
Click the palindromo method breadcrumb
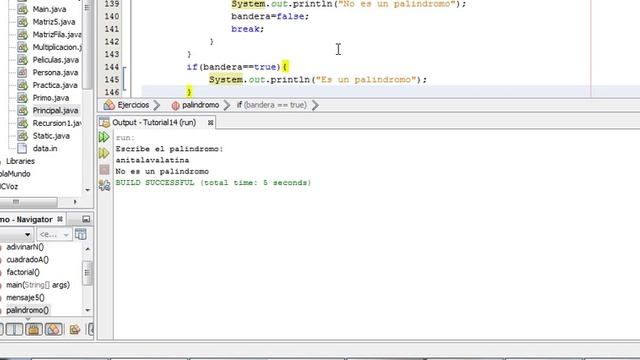(x=200, y=105)
